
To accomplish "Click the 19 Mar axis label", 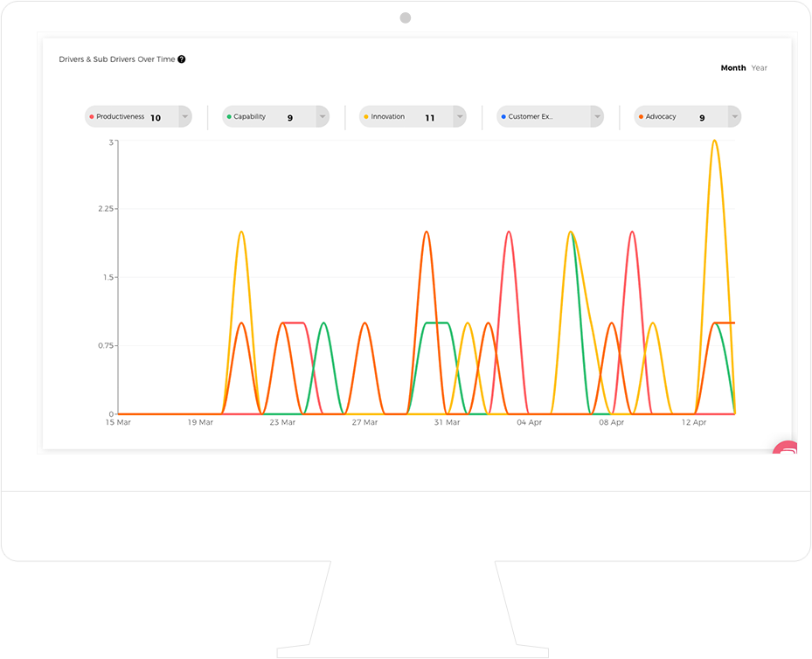I will click(200, 422).
